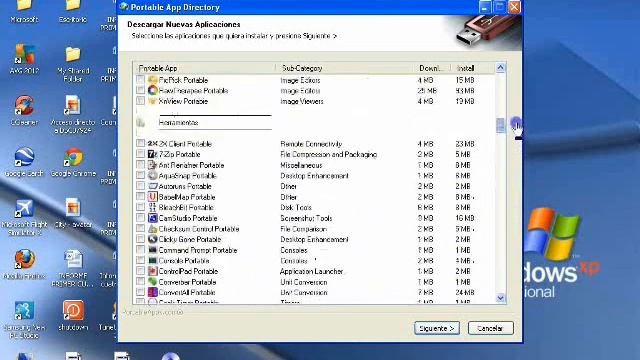Click the Ant Renamer Portable icon

(153, 165)
